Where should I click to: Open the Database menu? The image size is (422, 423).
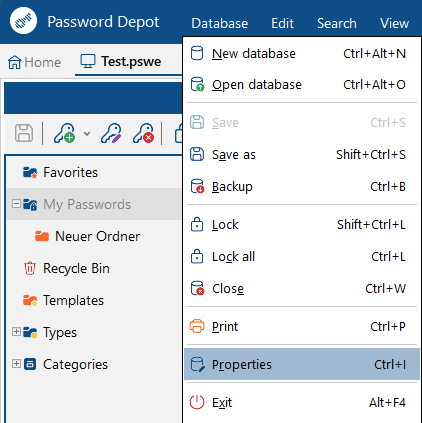[x=220, y=23]
